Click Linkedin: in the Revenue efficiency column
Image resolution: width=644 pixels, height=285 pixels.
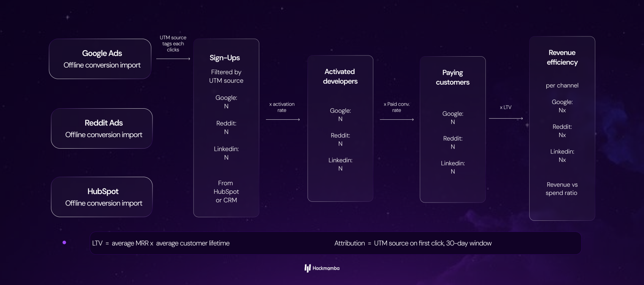[x=562, y=152]
